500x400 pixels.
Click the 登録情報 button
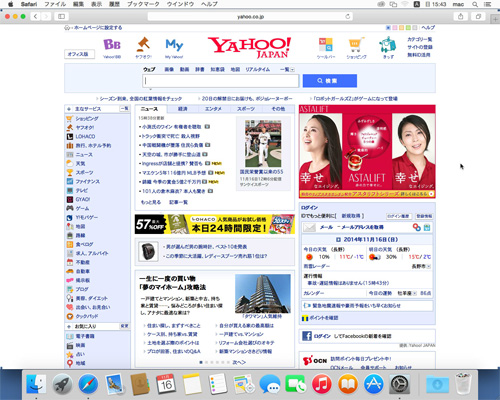coord(424,216)
